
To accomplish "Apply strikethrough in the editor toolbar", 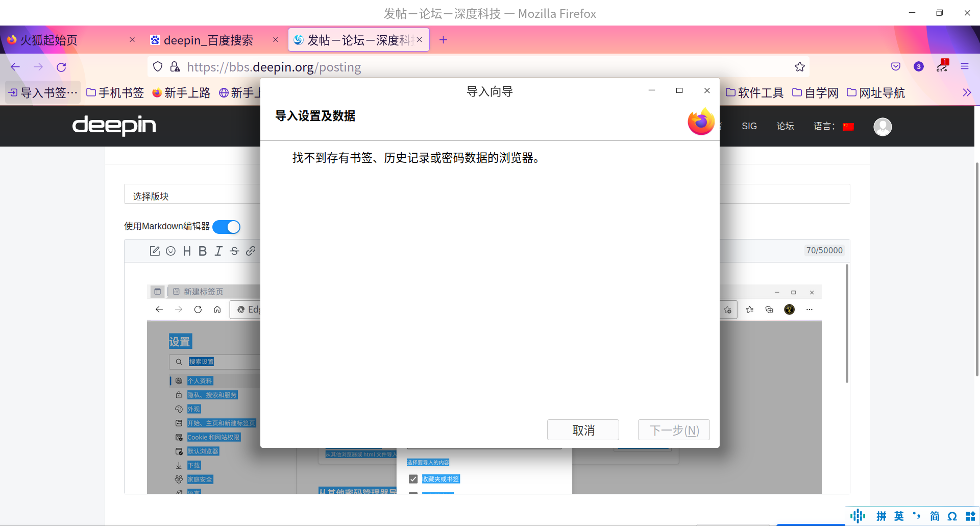I will pyautogui.click(x=234, y=251).
